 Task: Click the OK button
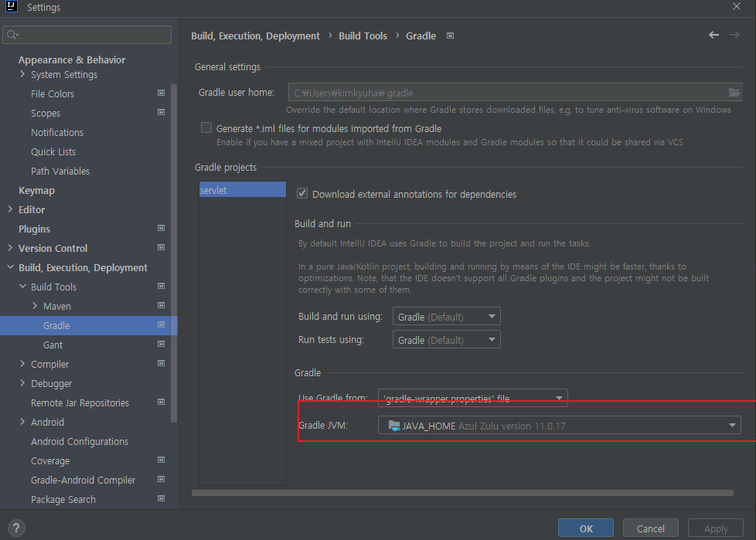pos(586,528)
